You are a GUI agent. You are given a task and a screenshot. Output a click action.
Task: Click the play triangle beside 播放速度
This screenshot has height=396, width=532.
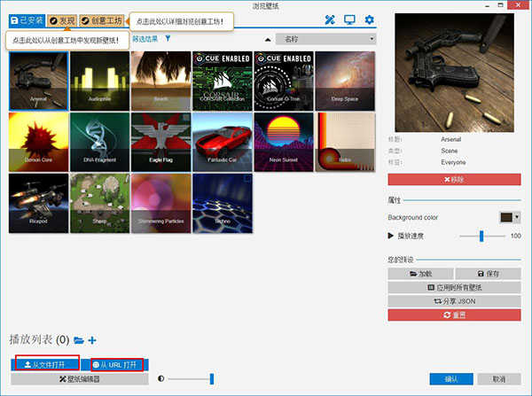(391, 236)
